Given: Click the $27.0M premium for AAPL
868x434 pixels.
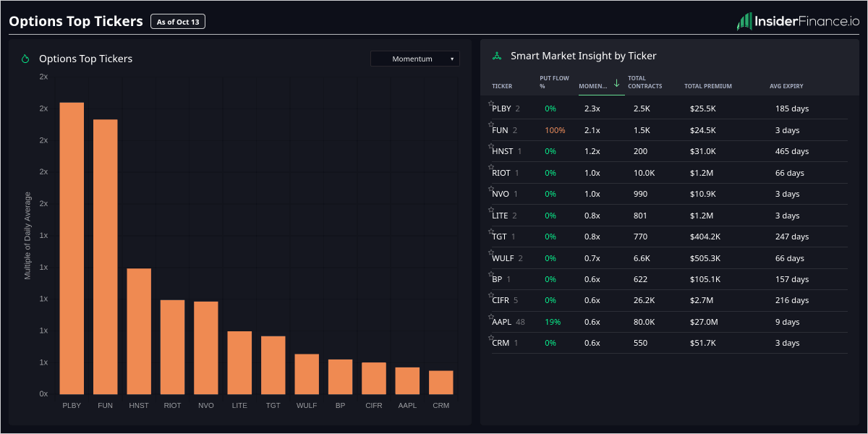Looking at the screenshot, I should click(704, 322).
